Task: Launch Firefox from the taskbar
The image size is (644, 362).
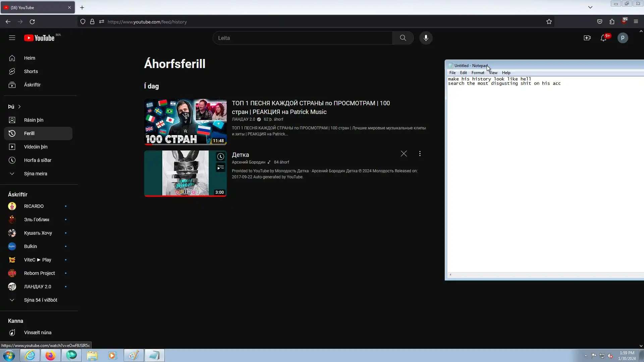Action: (50, 355)
